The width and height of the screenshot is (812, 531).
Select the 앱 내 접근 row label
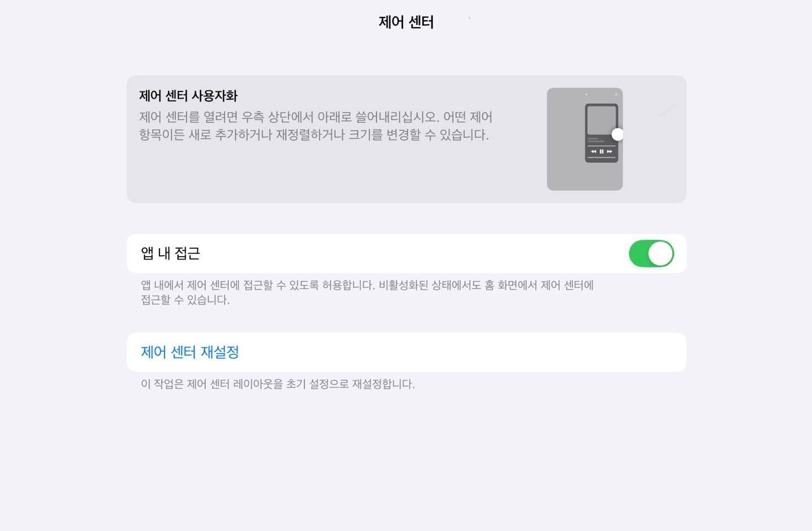(x=170, y=253)
